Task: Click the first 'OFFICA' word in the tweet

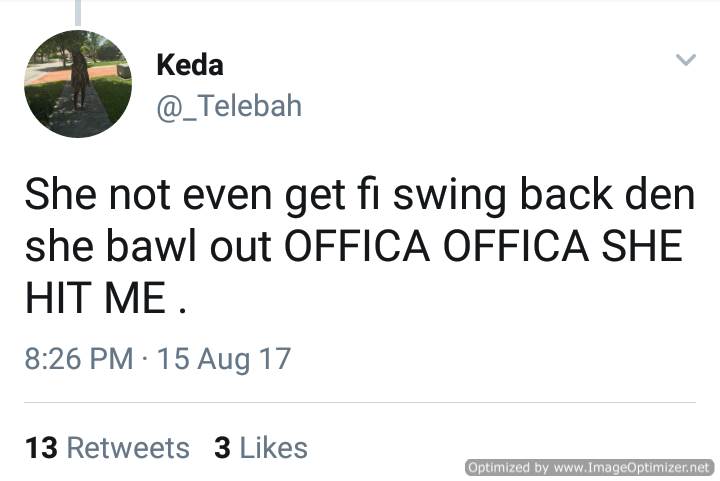Action: (357, 246)
